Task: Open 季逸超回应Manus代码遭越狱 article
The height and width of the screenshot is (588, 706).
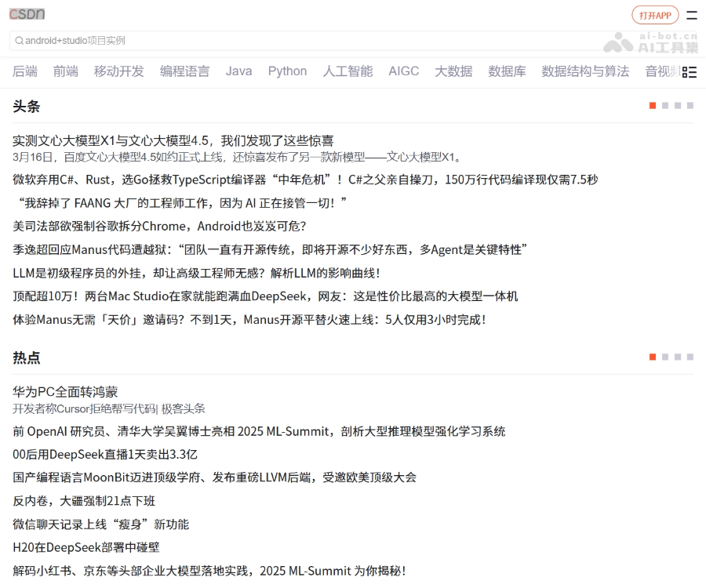Action: coord(270,249)
